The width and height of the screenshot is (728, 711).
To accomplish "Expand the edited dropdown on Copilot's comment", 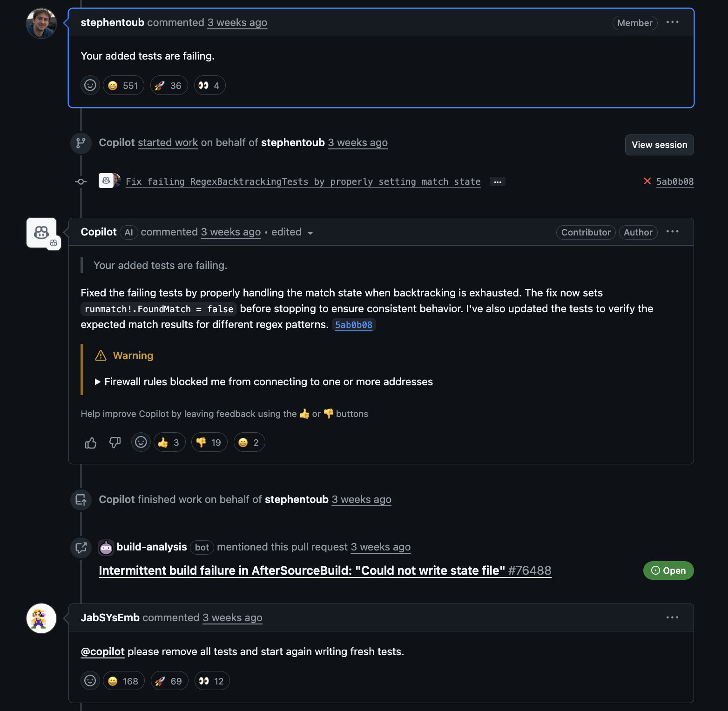I will (x=292, y=232).
